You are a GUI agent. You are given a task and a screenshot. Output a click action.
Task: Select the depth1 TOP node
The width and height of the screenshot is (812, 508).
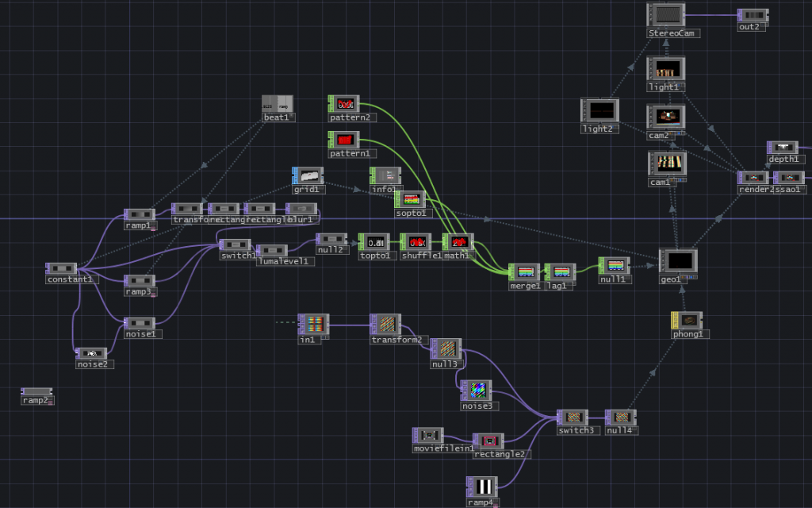click(783, 148)
